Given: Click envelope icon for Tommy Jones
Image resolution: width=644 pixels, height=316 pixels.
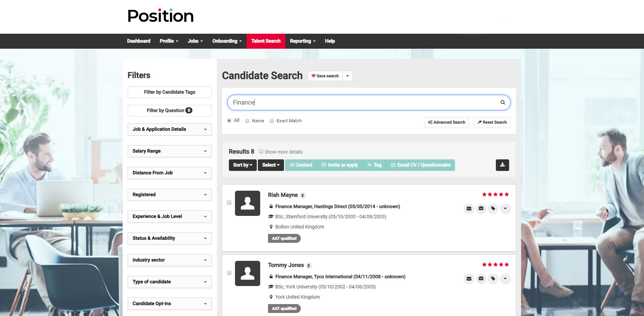Looking at the screenshot, I should coord(469,279).
